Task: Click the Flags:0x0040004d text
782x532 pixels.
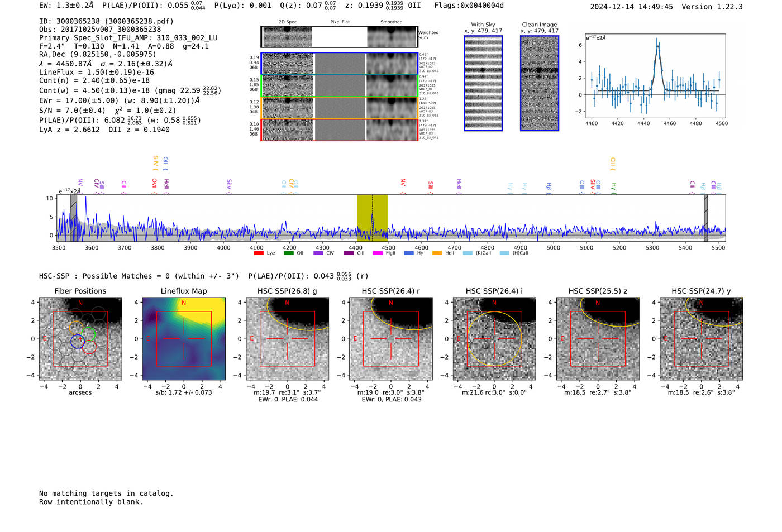Action: pos(469,6)
